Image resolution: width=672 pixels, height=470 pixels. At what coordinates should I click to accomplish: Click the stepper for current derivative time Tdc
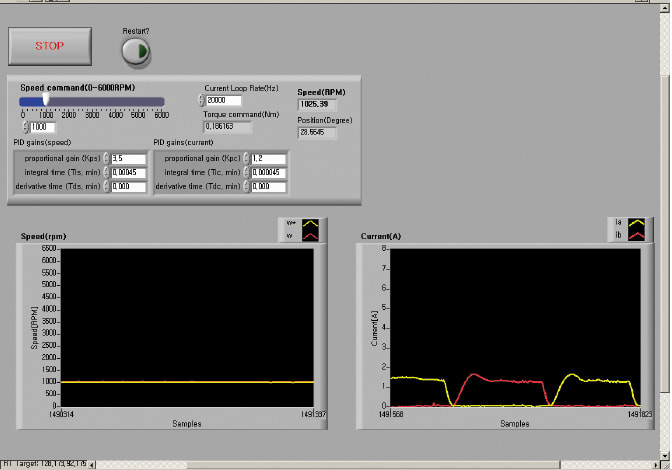coord(246,187)
